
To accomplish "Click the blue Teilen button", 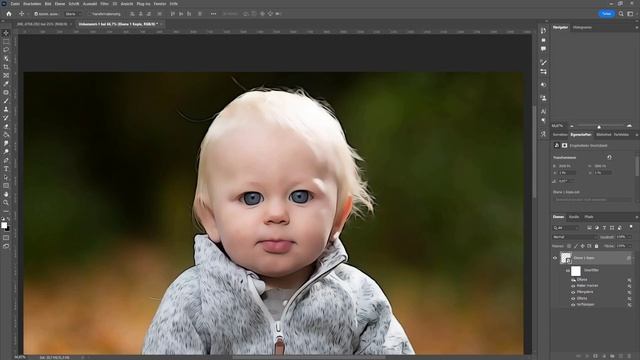I will [607, 14].
